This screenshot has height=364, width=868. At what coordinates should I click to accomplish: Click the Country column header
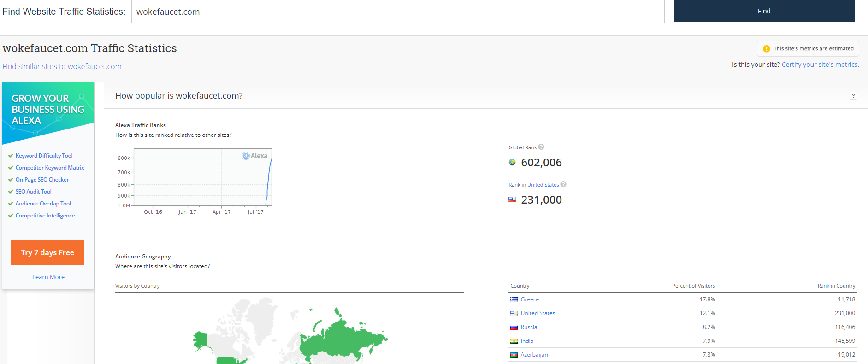point(520,286)
